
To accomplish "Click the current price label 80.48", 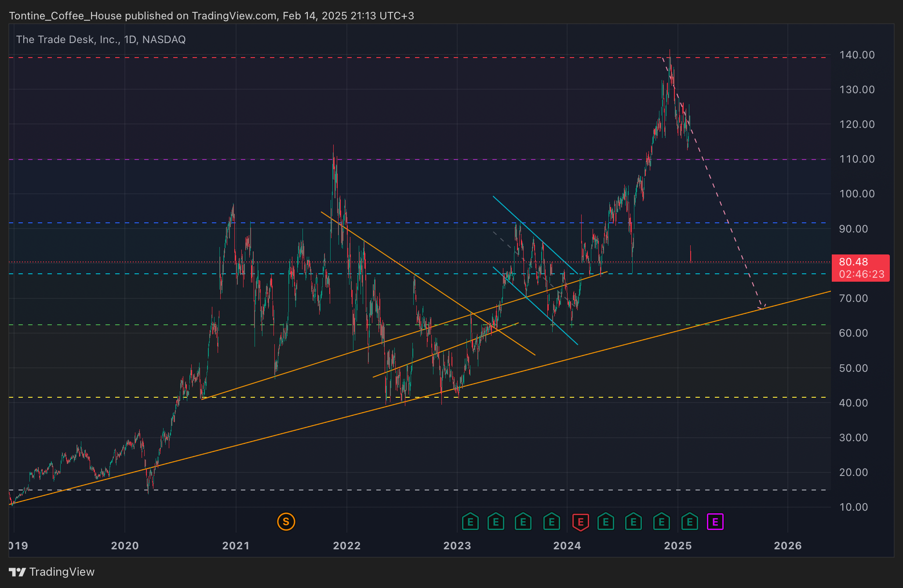I will pos(853,262).
